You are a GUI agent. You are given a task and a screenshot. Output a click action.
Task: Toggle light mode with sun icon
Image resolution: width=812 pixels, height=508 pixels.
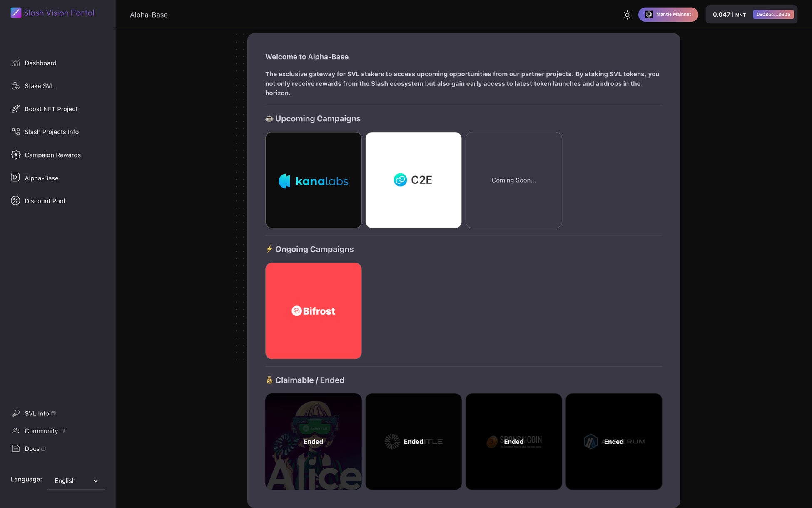click(627, 15)
